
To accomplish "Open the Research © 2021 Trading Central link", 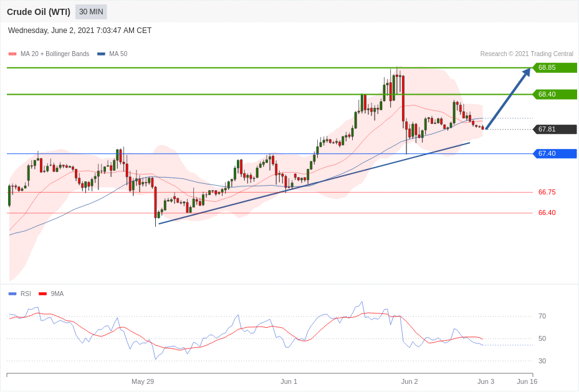I will (x=526, y=54).
